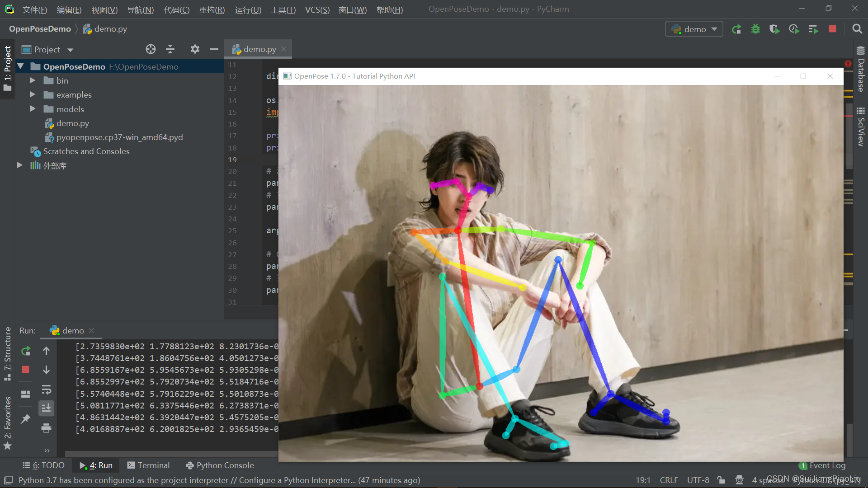Screen dimensions: 868x488
Task: Click the Profiler run icon in toolbar
Action: [793, 28]
